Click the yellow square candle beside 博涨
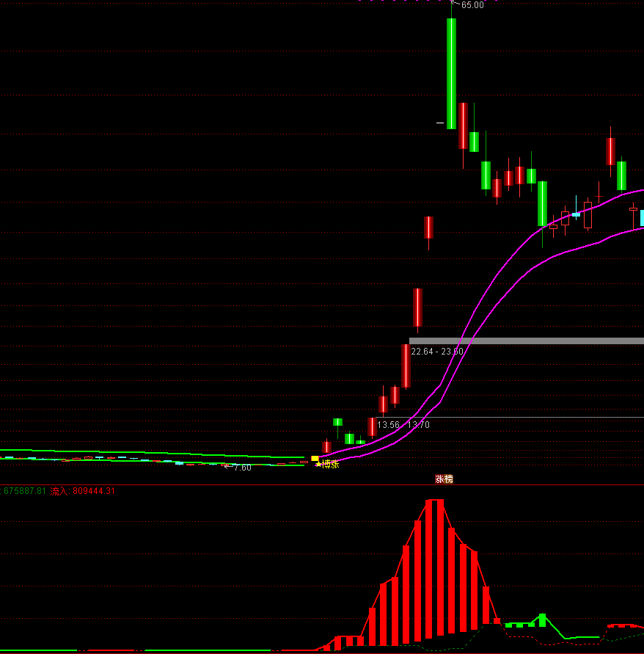 (315, 458)
